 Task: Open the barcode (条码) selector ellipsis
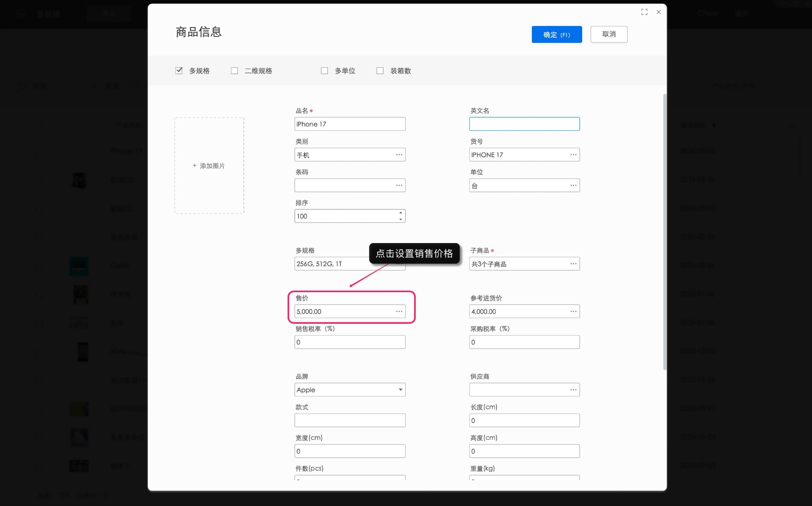[x=399, y=185]
